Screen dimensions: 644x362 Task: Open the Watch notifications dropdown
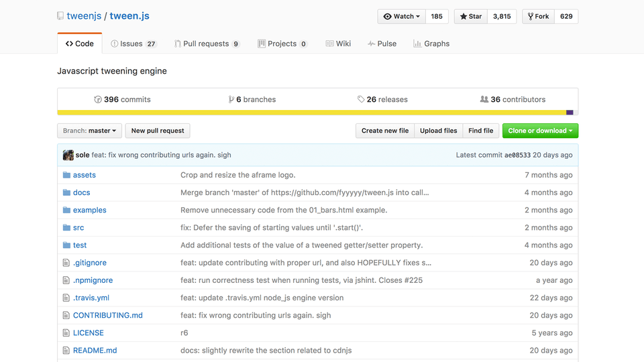(402, 16)
